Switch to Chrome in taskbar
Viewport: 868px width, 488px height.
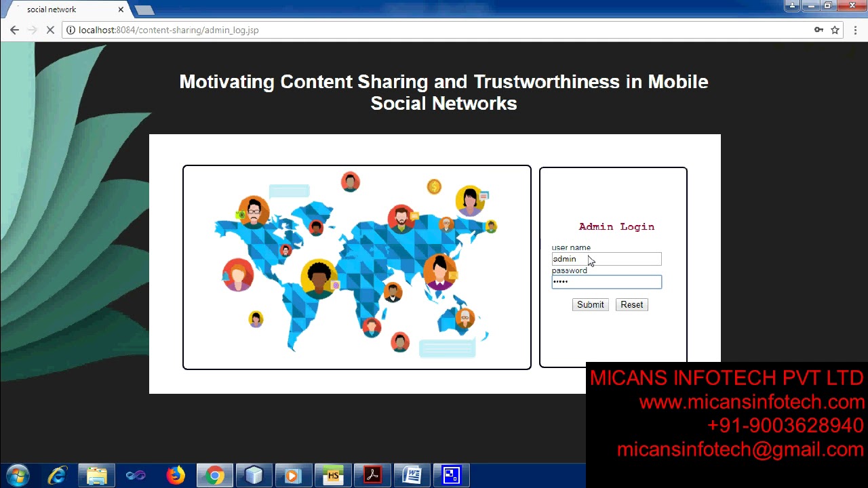pos(215,476)
